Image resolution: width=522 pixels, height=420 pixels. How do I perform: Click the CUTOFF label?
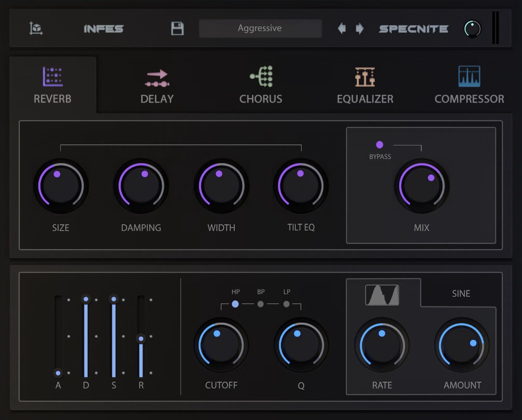221,385
